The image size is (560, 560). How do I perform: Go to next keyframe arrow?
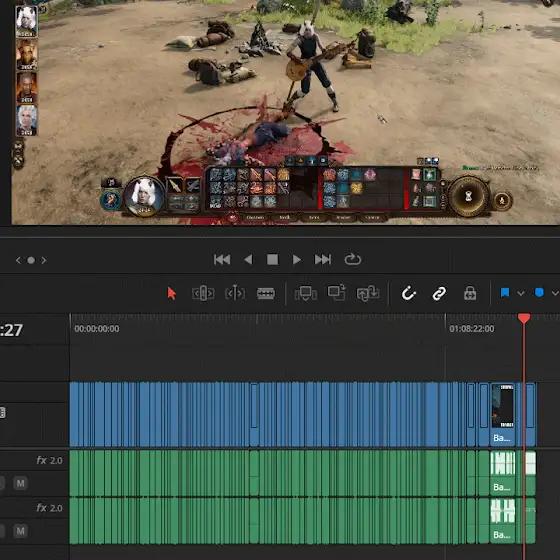coord(44,260)
